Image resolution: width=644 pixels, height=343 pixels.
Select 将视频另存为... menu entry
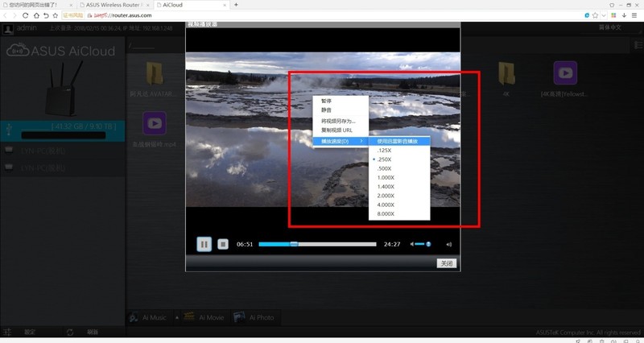[341, 121]
